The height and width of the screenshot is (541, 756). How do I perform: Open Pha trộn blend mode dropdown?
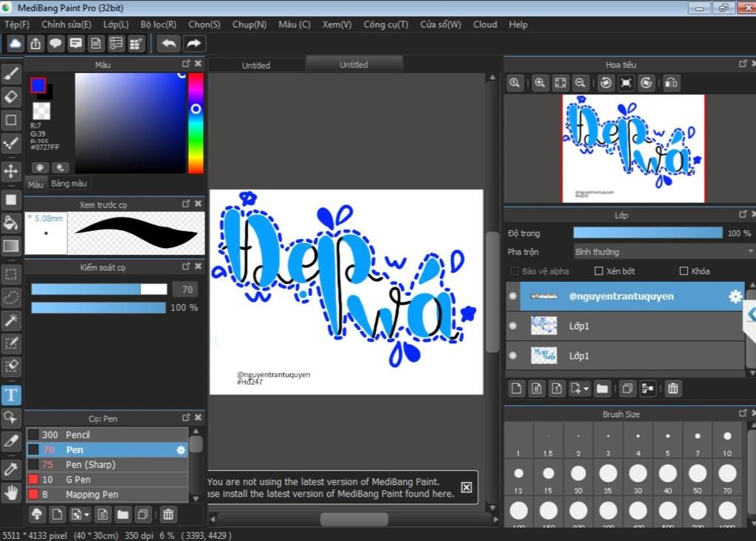pos(664,252)
